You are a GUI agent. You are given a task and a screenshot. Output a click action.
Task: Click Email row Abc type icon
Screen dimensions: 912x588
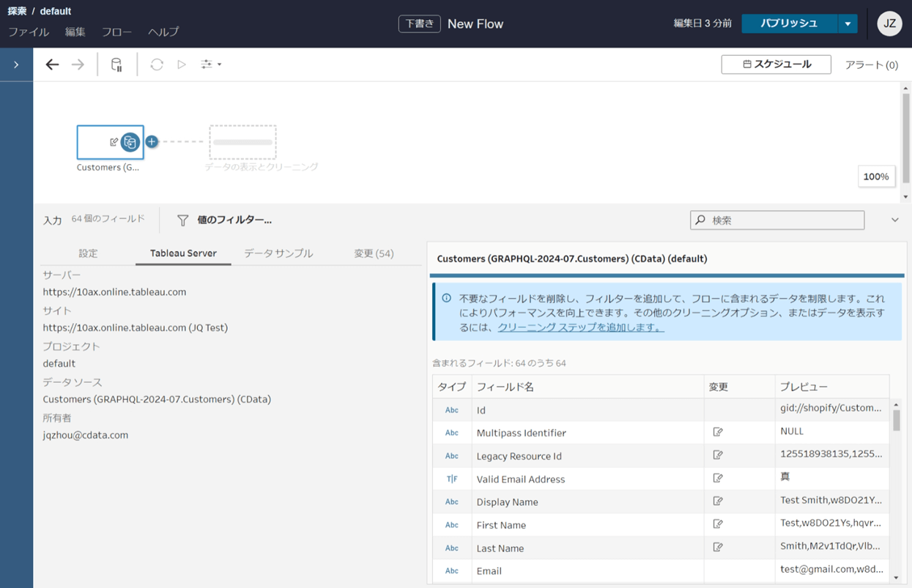click(452, 570)
